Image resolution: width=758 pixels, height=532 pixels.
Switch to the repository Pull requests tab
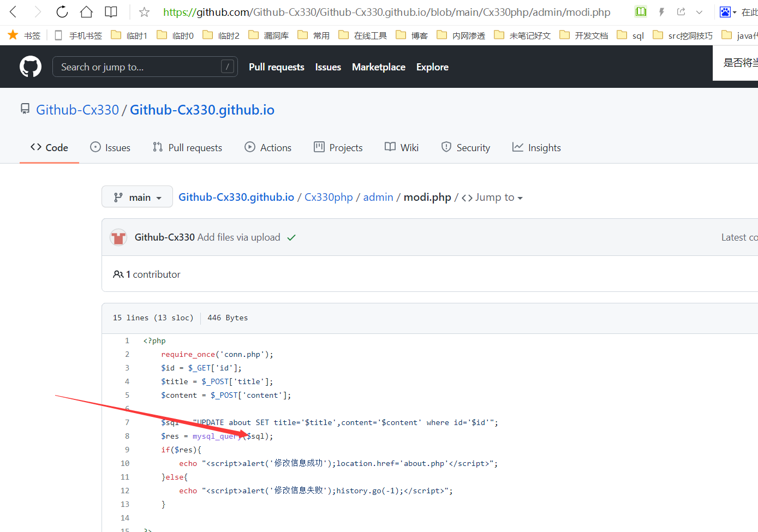pos(187,147)
